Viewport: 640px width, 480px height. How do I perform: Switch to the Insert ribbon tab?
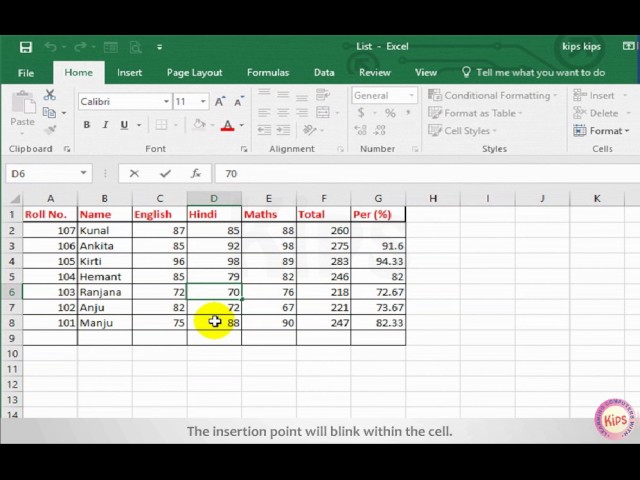[x=129, y=73]
